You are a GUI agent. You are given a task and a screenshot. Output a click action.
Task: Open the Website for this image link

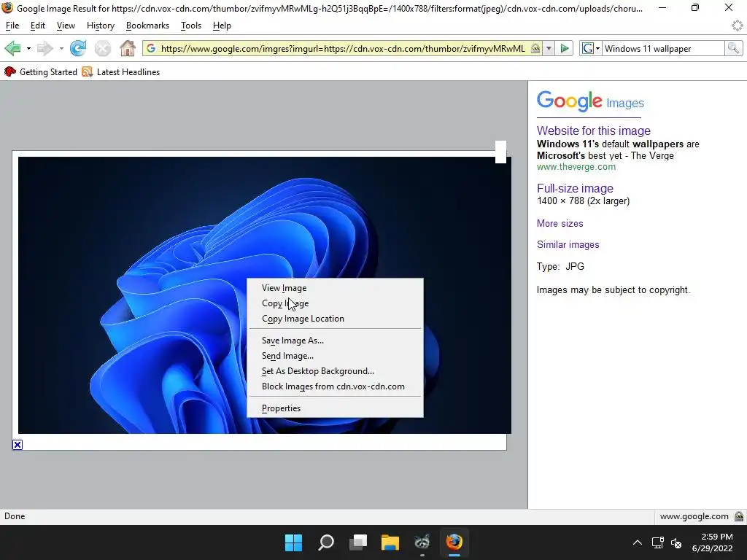[594, 131]
